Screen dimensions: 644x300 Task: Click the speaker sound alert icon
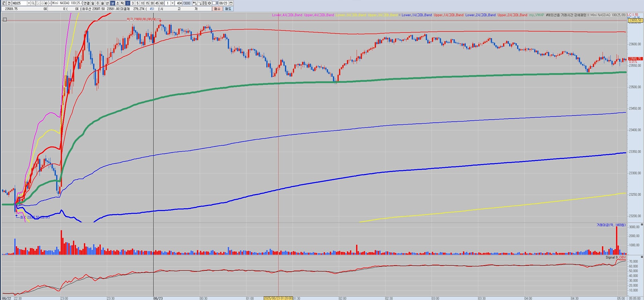tap(46, 3)
